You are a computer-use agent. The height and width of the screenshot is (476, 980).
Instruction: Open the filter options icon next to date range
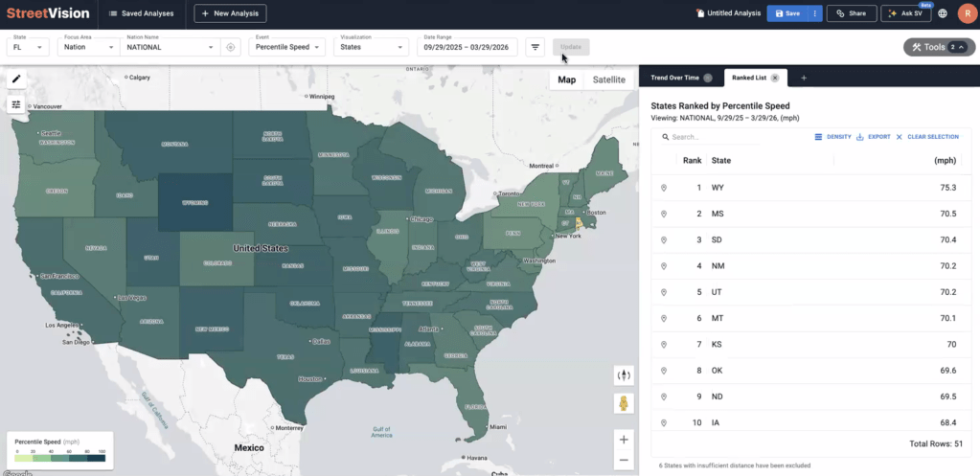pos(536,47)
